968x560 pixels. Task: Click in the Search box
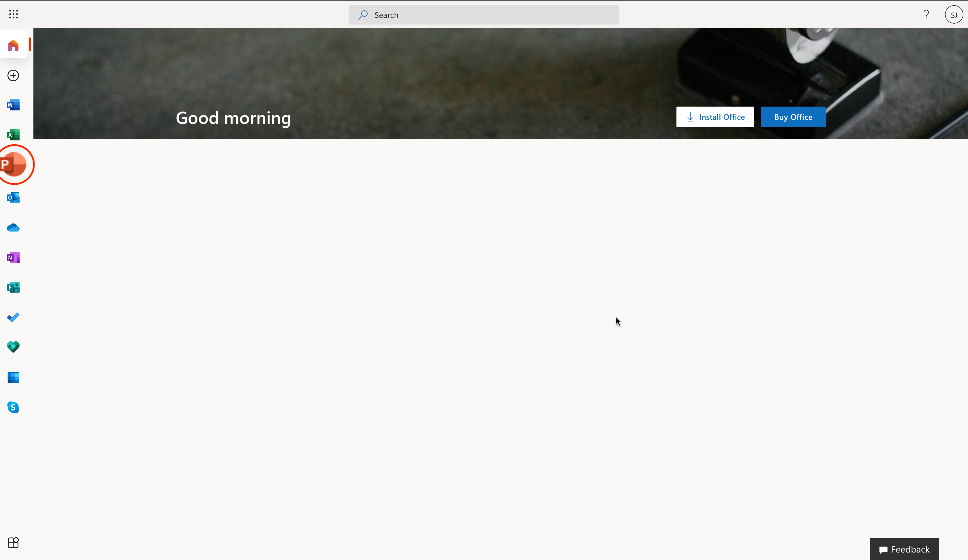point(484,15)
